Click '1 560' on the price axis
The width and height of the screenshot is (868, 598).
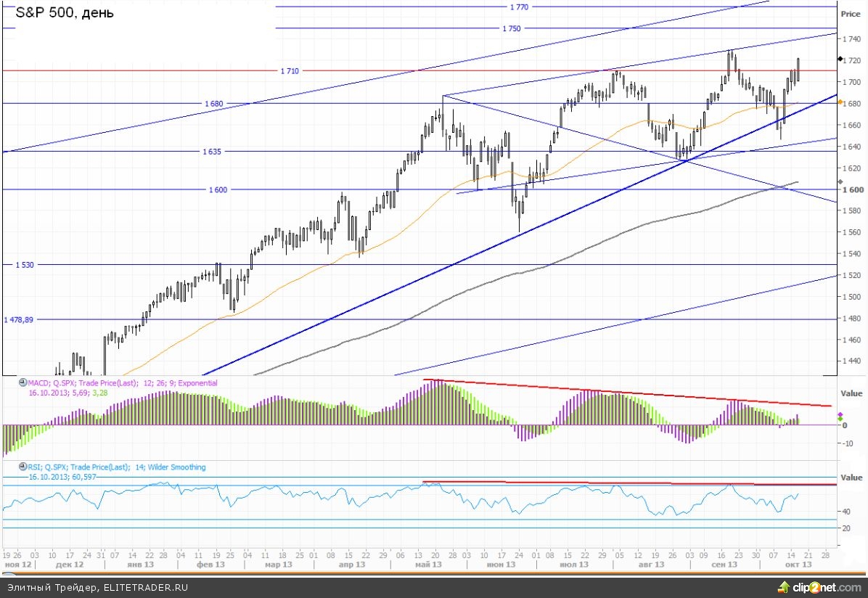[x=851, y=232]
